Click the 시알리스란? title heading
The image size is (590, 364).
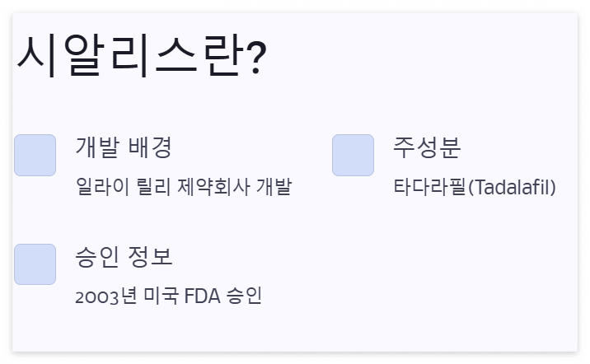pyautogui.click(x=142, y=56)
